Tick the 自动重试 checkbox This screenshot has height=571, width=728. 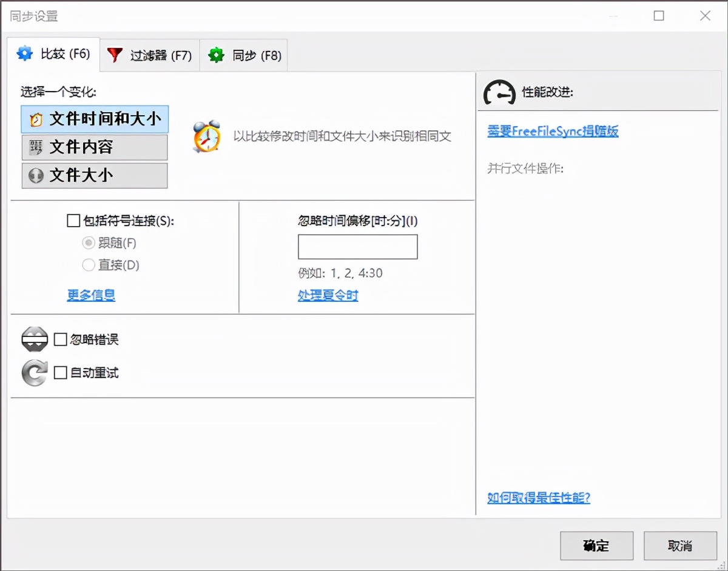tap(61, 373)
